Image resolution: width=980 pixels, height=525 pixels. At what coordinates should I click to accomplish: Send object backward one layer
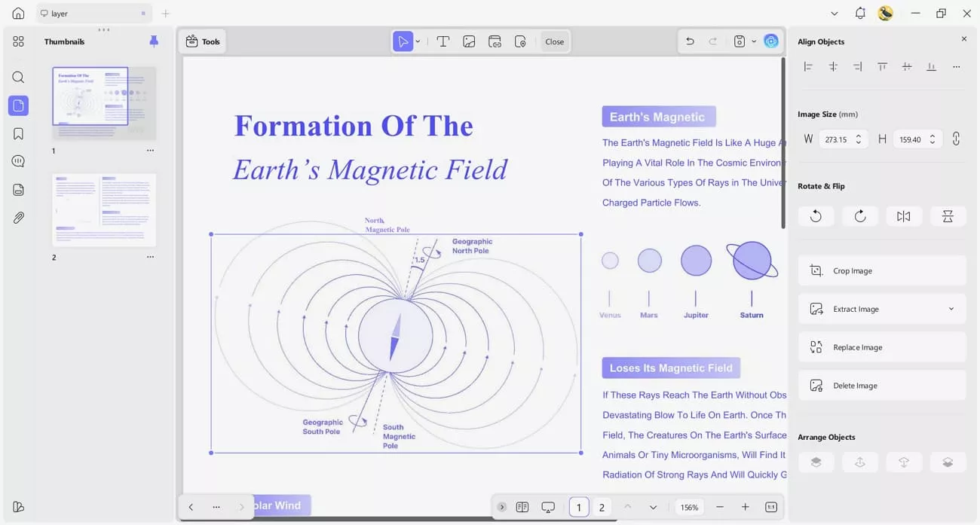tap(904, 462)
